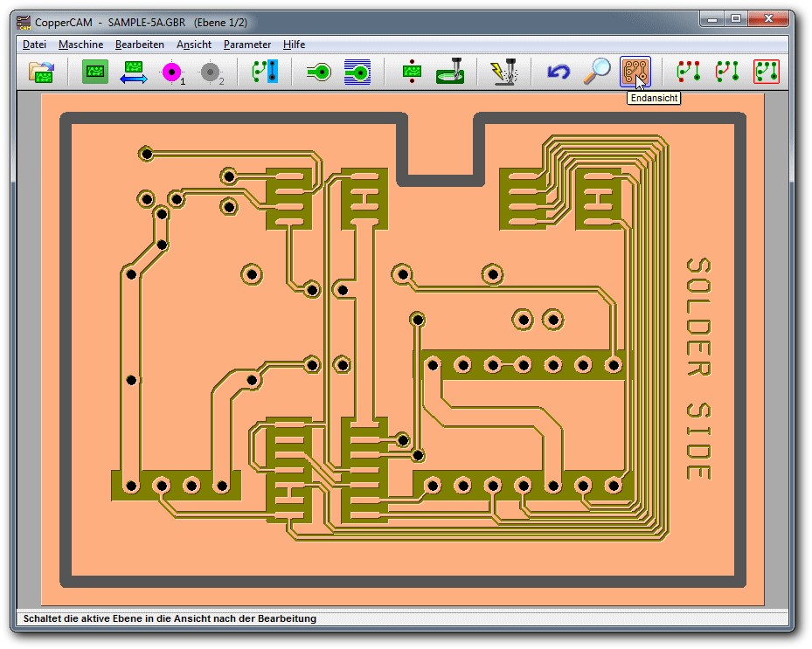Click the lightning bolt mill output icon

pos(504,72)
